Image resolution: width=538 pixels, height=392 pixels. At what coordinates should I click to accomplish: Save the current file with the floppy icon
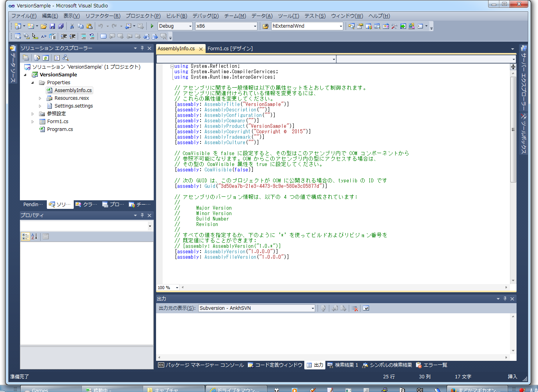coord(52,26)
